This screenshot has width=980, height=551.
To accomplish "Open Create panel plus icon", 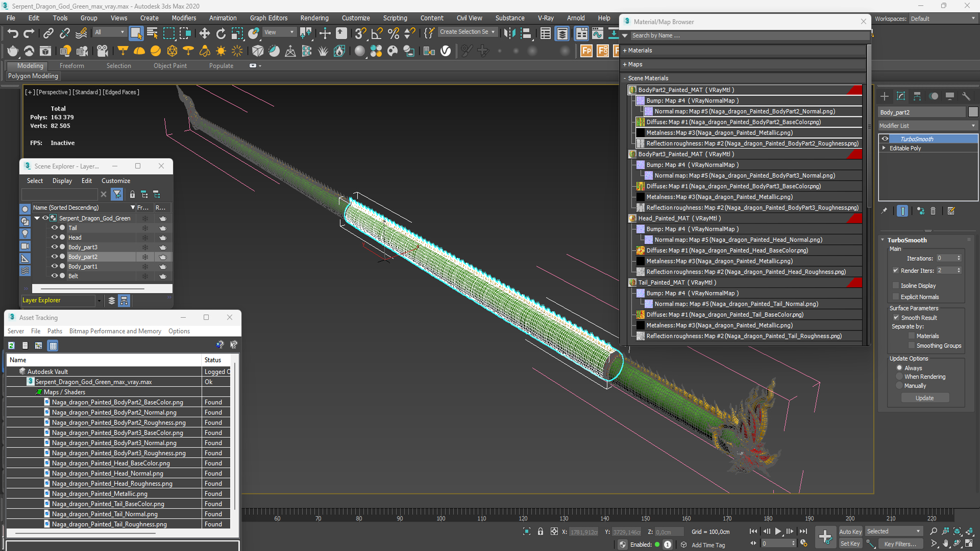I will [885, 96].
